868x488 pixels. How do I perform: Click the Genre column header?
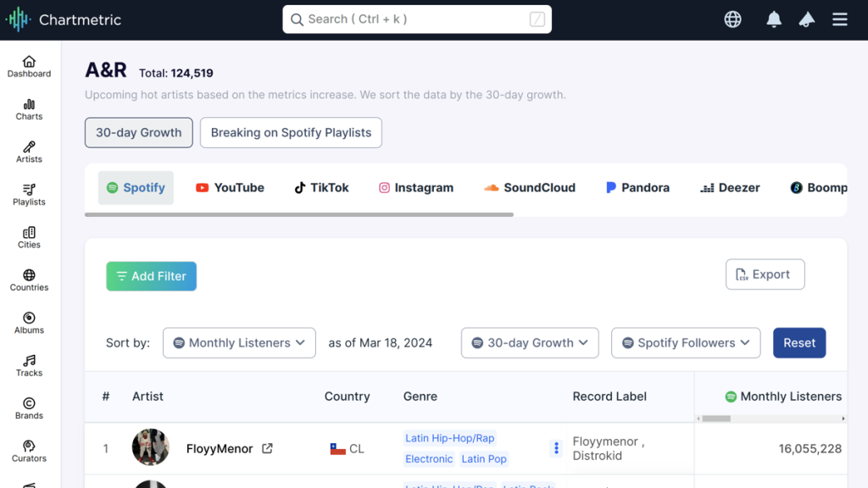pyautogui.click(x=420, y=396)
